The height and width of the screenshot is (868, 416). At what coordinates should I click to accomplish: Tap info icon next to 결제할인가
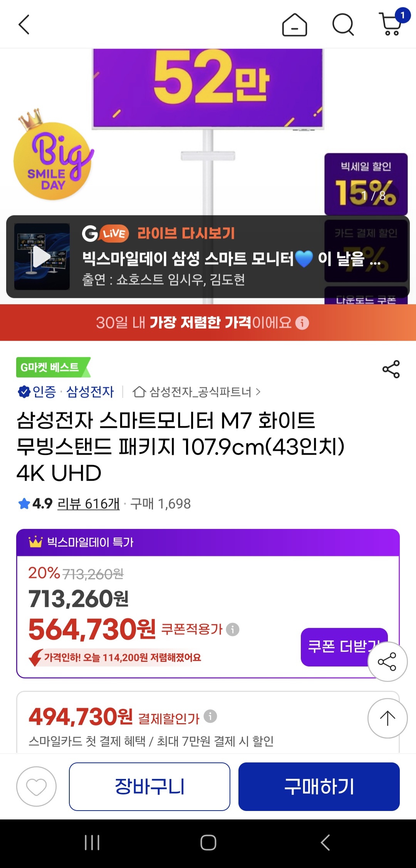(210, 716)
